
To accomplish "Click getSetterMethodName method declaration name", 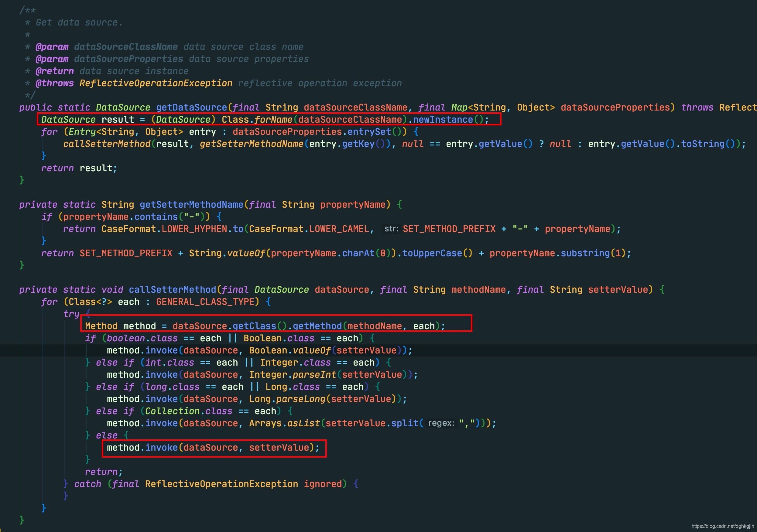I will click(192, 205).
